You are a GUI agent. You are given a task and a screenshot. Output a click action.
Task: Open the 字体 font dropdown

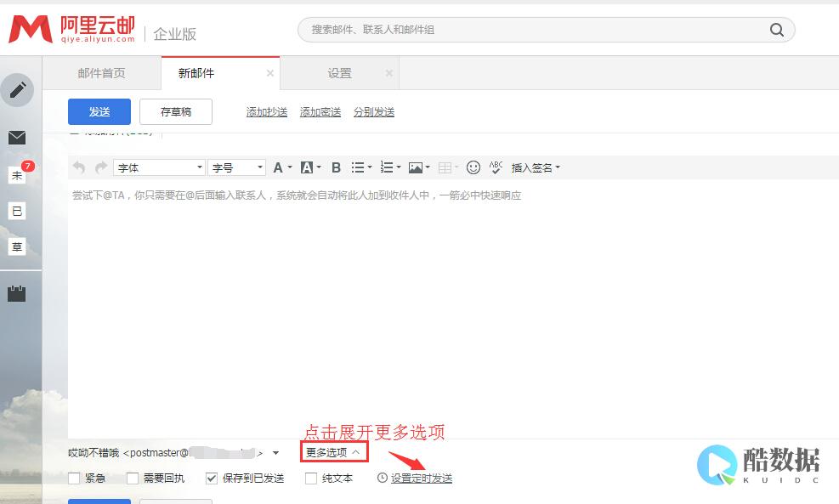pyautogui.click(x=159, y=167)
